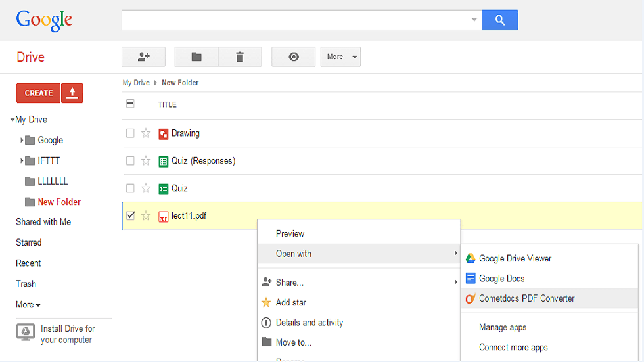
Task: Star the Quiz file
Action: (146, 189)
